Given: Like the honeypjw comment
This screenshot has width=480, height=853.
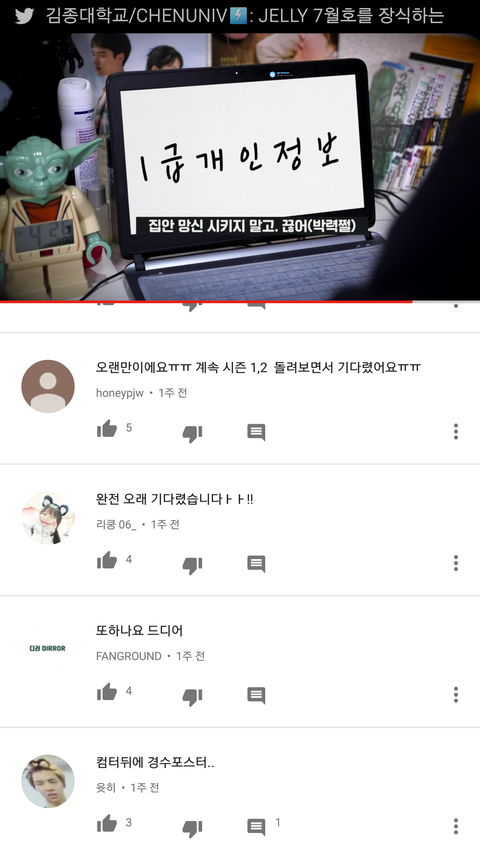Looking at the screenshot, I should (x=107, y=429).
